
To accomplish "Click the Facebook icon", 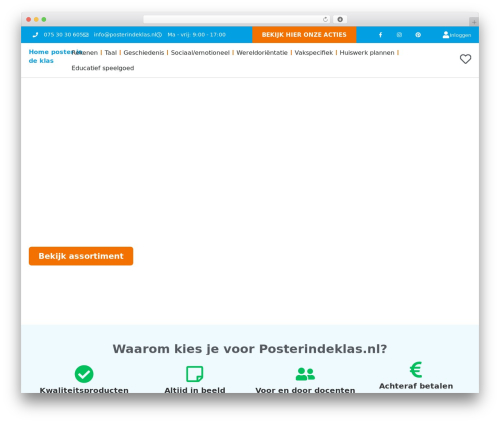I will 380,35.
